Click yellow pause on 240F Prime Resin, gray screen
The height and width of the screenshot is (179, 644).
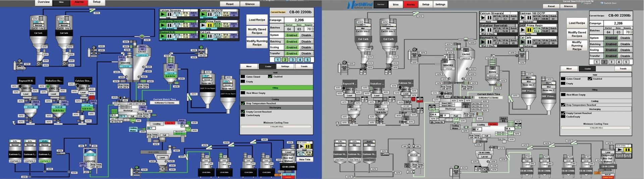[529, 30]
